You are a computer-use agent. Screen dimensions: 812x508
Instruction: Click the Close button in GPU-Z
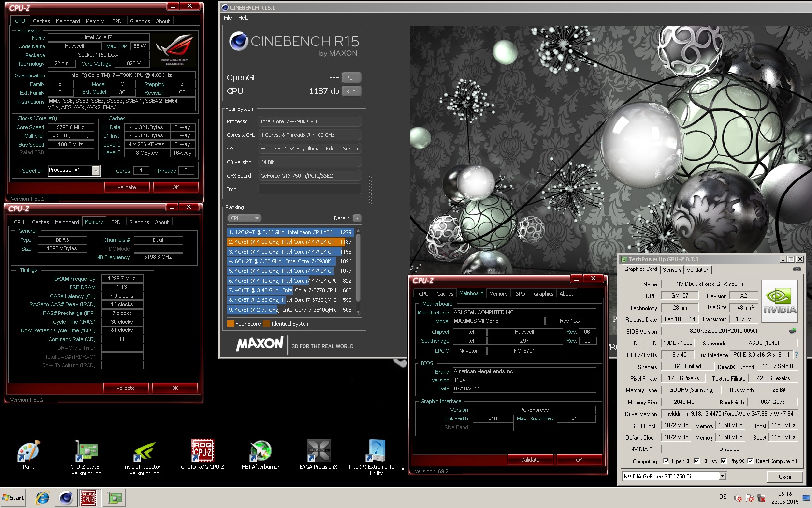[x=785, y=477]
